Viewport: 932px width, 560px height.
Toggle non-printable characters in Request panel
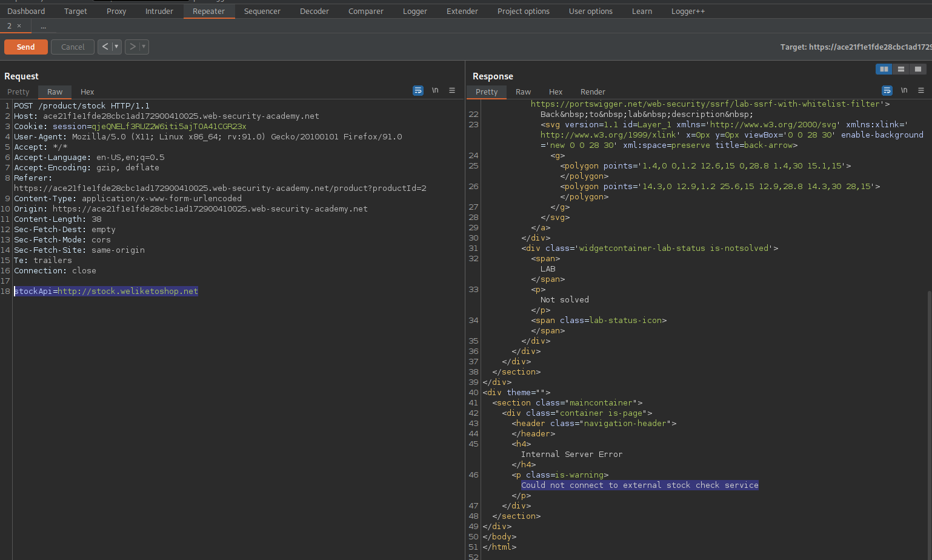(435, 90)
